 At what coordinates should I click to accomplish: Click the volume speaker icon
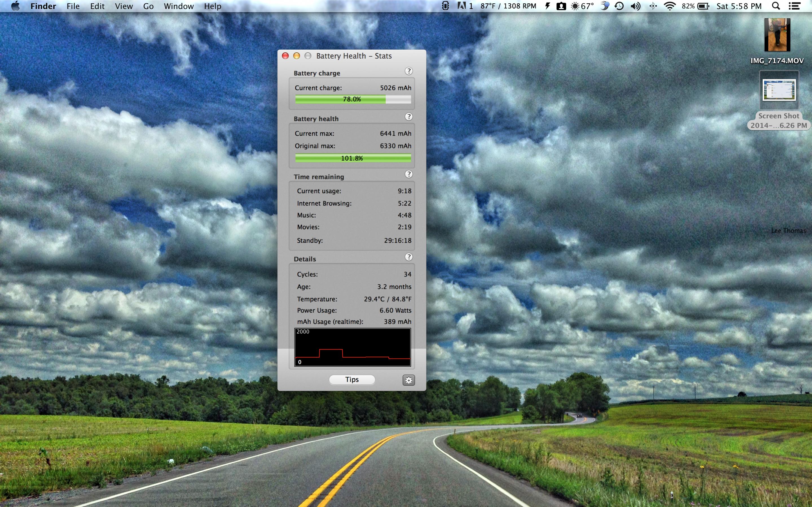(x=635, y=6)
